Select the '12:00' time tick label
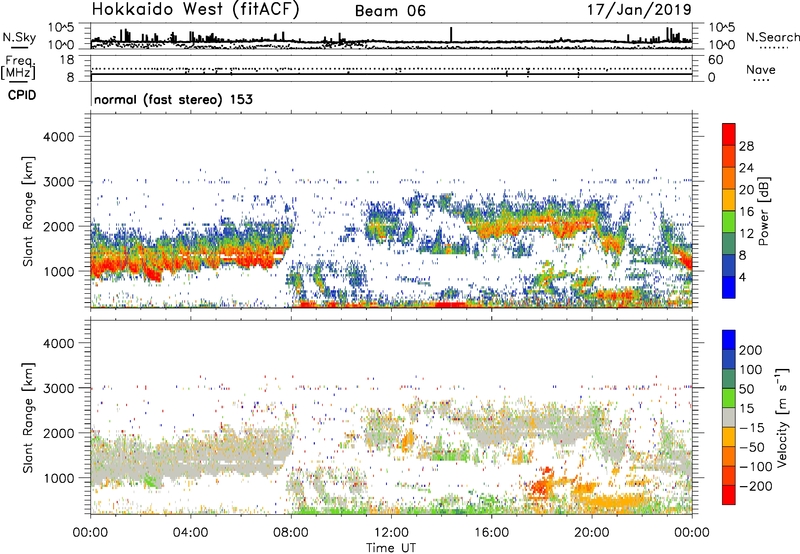The width and height of the screenshot is (800, 554). tap(391, 533)
